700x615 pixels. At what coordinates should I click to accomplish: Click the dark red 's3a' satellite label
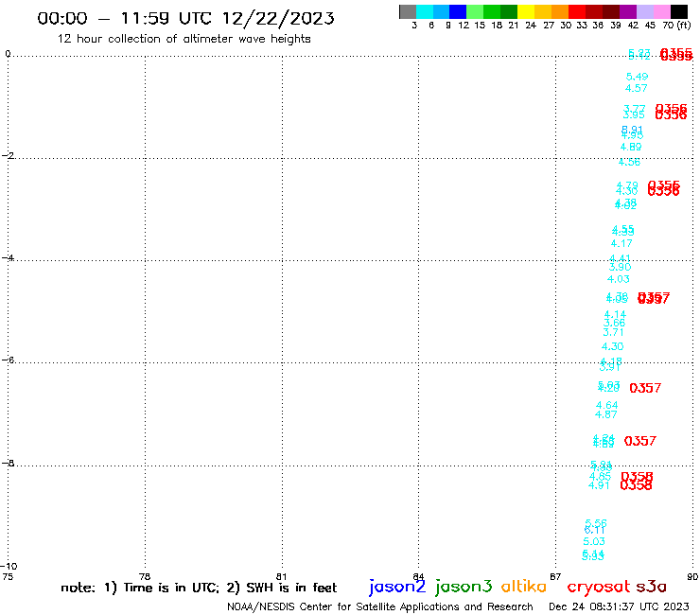651,587
